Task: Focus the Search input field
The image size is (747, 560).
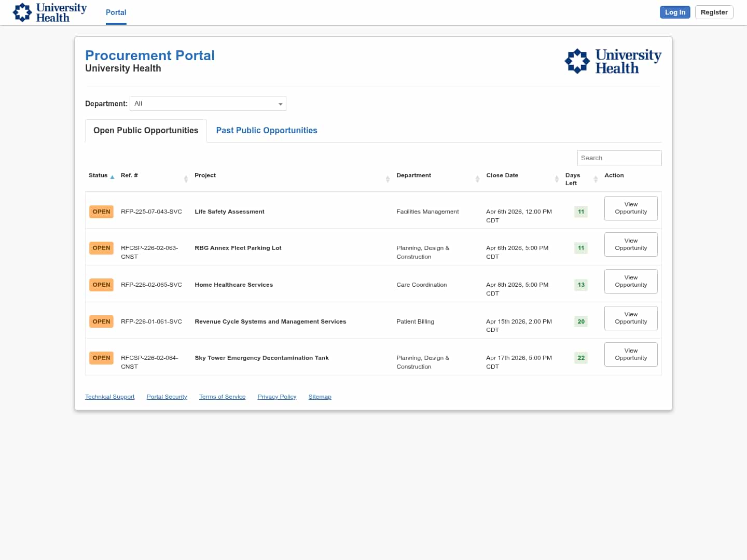Action: point(619,158)
